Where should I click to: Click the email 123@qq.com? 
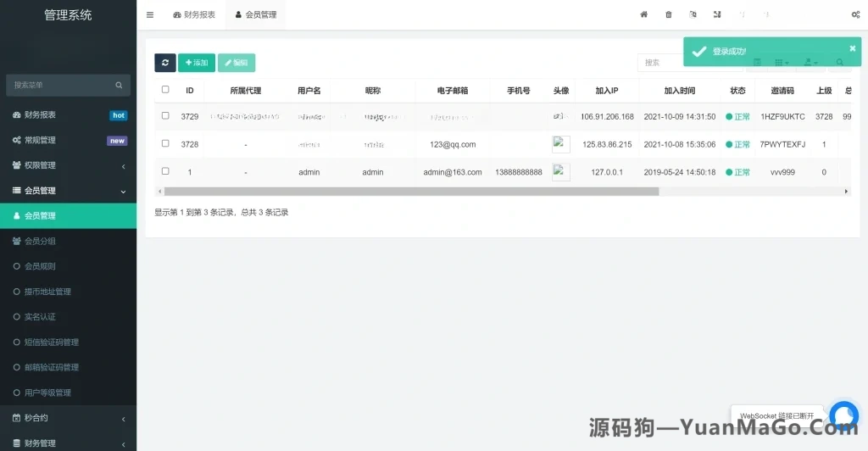pyautogui.click(x=453, y=144)
